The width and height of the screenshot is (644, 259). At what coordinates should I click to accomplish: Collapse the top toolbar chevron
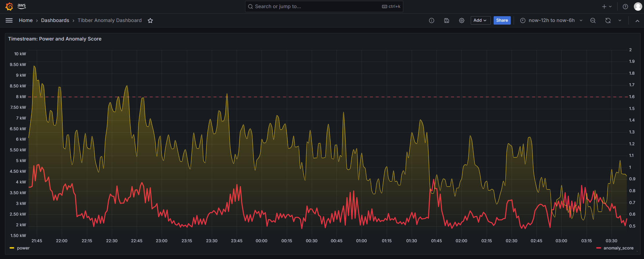click(637, 21)
